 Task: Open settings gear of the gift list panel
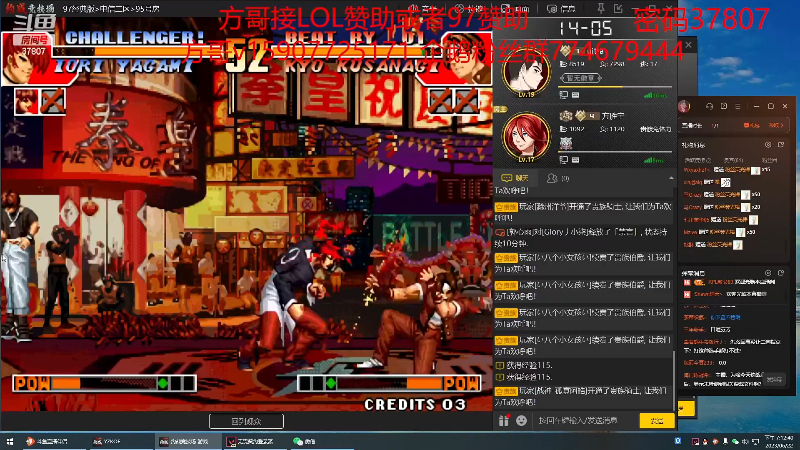768,145
